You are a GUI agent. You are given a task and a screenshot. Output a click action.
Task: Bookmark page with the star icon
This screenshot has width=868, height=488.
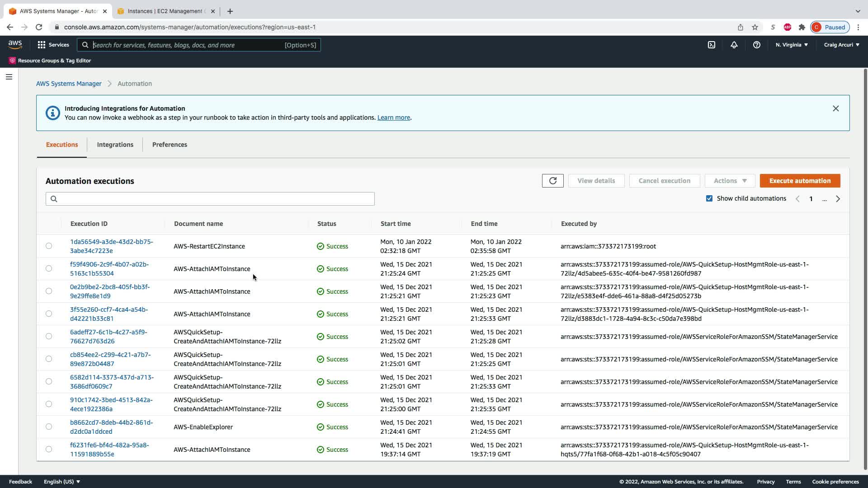(x=755, y=27)
